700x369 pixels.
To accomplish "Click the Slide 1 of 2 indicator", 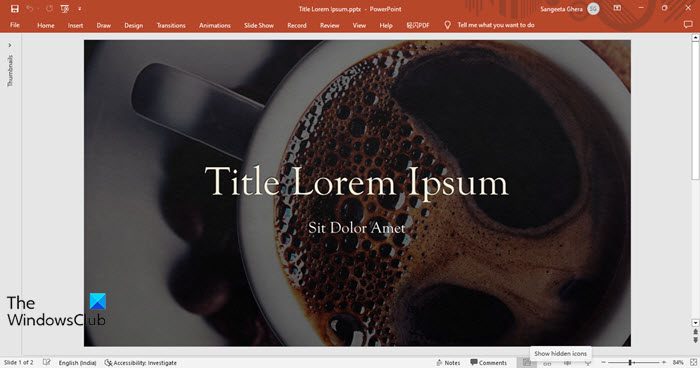I will pyautogui.click(x=18, y=363).
